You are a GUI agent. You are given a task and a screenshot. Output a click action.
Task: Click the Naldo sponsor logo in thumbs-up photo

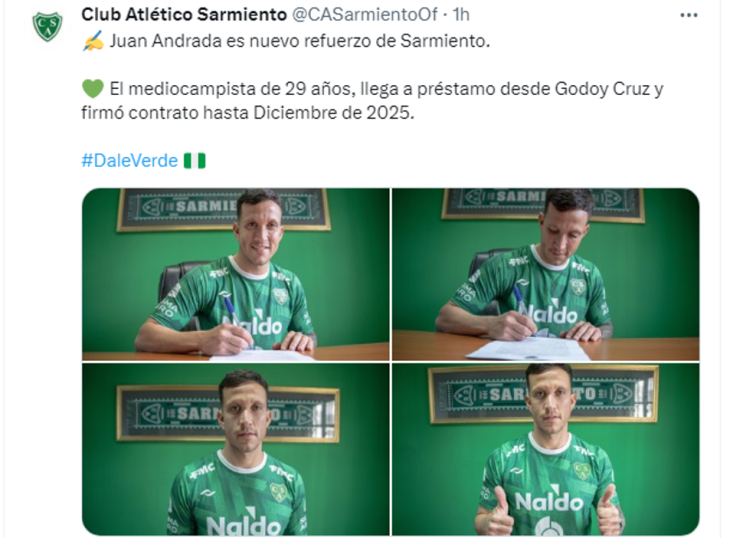tap(549, 502)
